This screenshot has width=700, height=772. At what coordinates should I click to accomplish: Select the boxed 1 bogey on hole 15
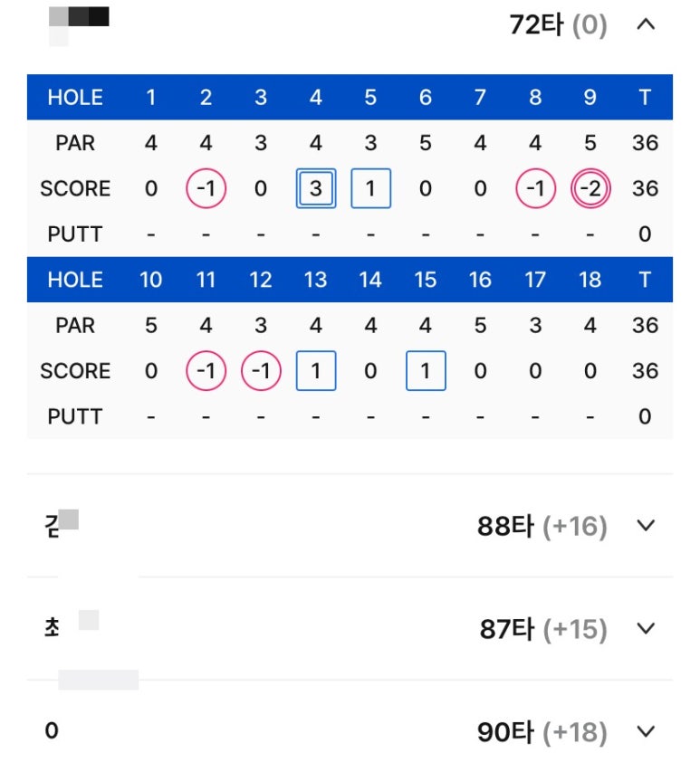click(426, 371)
